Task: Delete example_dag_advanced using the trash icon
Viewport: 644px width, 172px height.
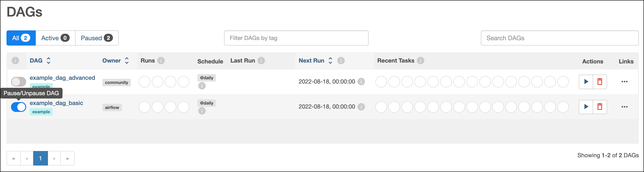Action: click(600, 82)
